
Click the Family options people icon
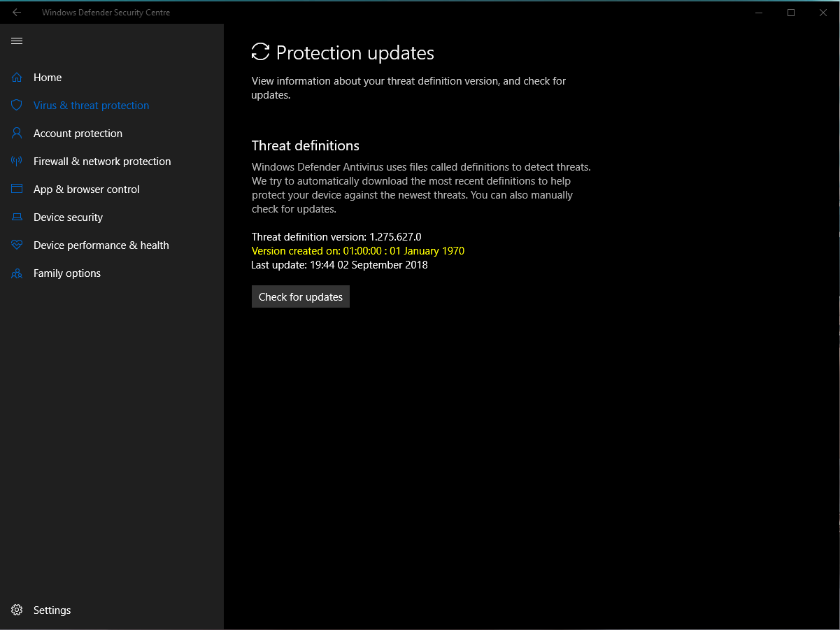coord(17,273)
